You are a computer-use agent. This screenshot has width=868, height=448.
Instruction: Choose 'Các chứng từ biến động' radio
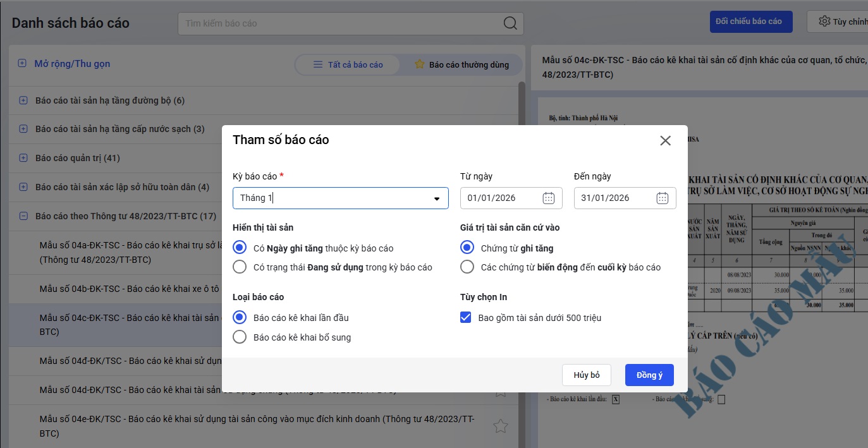coord(467,267)
